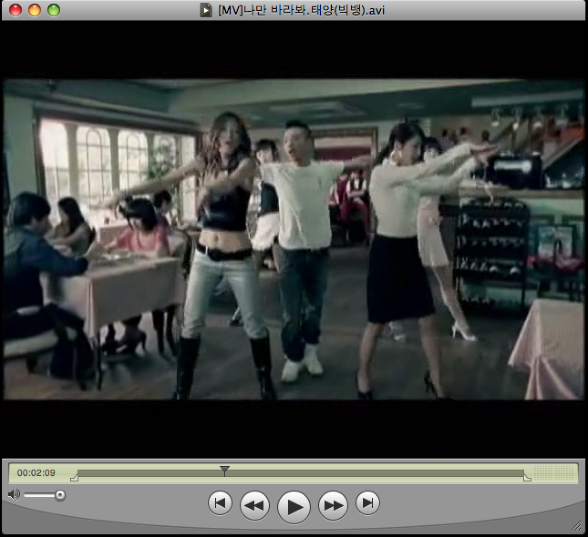Seek to the middle of the timeline track
This screenshot has height=537, width=588.
pyautogui.click(x=300, y=473)
